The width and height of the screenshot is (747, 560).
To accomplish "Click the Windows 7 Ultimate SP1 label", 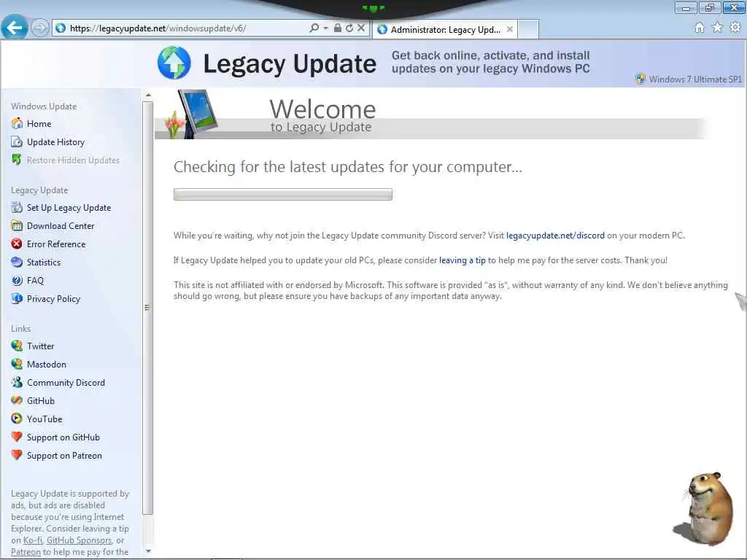I will pos(695,79).
